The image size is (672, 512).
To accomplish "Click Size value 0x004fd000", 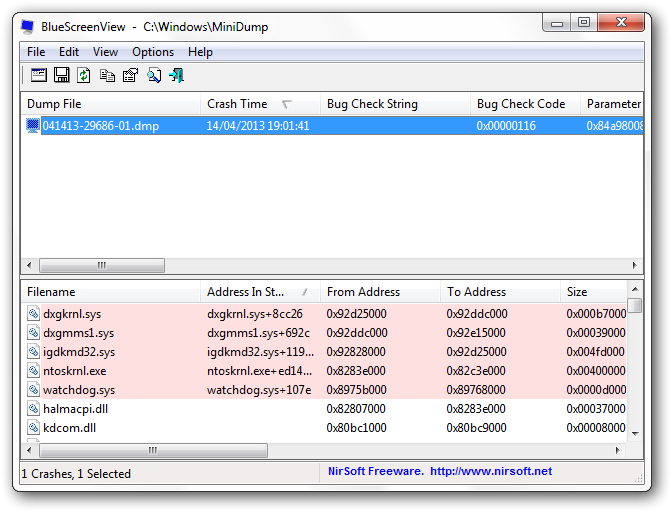I will (x=596, y=352).
